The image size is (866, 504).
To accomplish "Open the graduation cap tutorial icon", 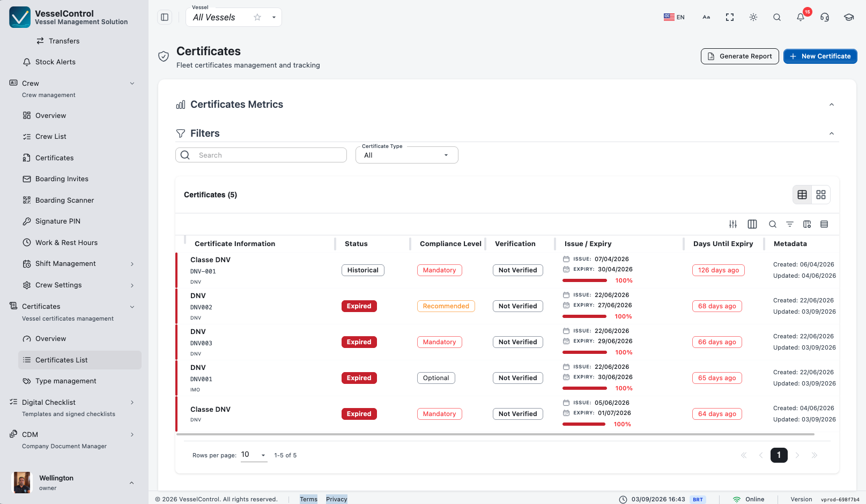I will tap(849, 17).
